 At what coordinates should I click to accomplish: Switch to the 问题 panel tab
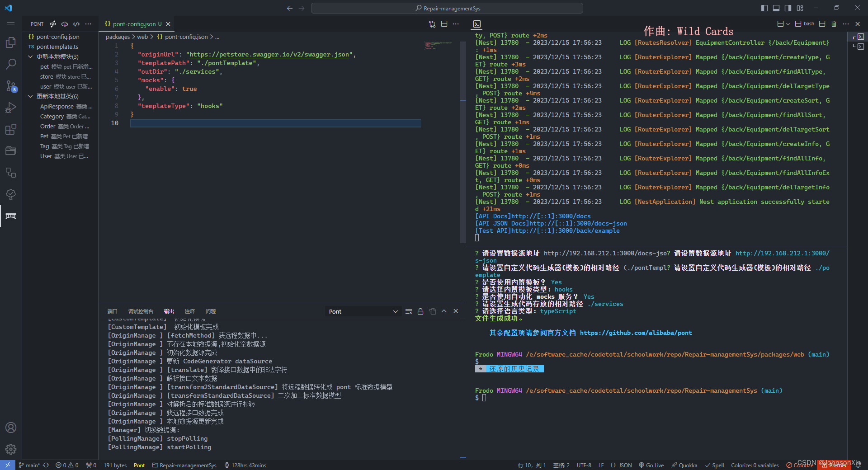coord(210,311)
